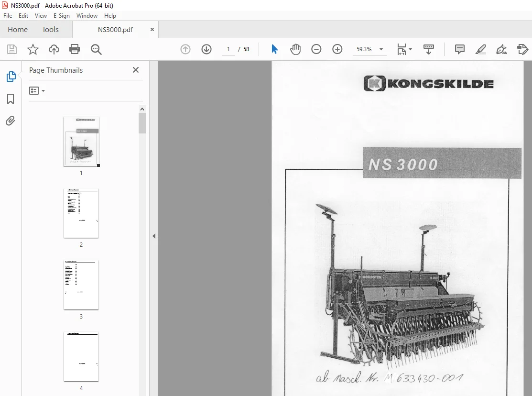Image resolution: width=532 pixels, height=396 pixels.
Task: Click the Share file icon
Action: coord(522,49)
